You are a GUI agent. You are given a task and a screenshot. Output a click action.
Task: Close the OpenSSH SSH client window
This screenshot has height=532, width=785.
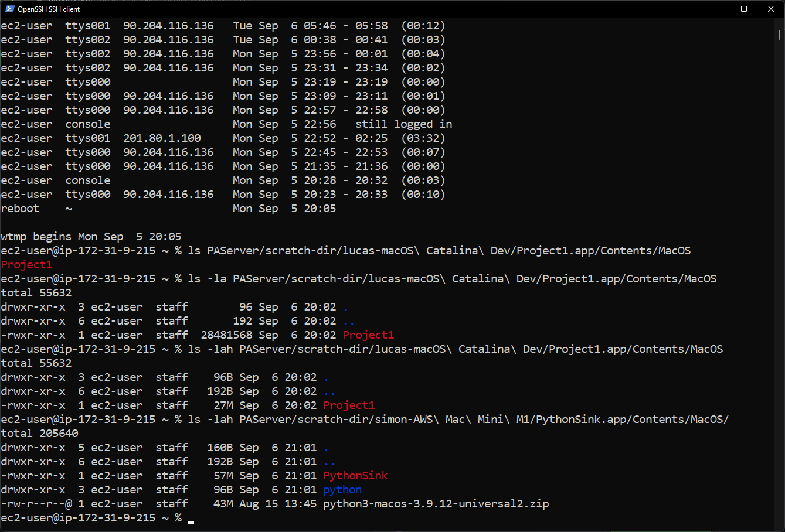tap(771, 9)
